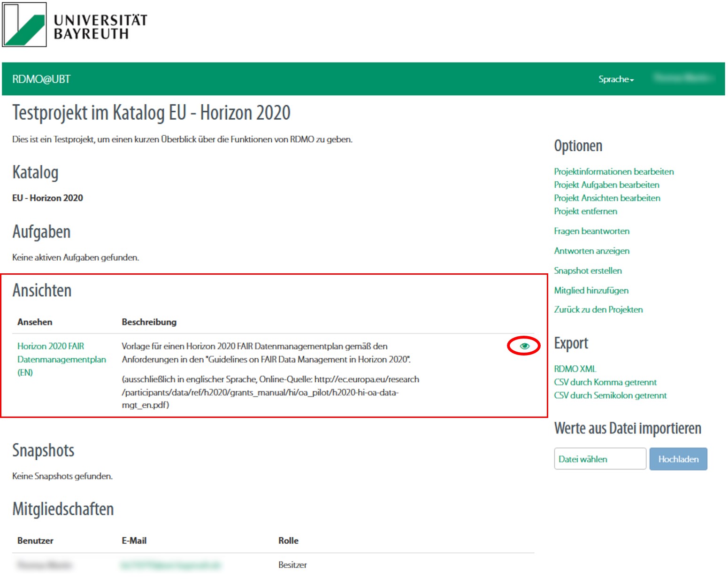
Task: Click the project title Testprojekt im Katalog heading
Action: coord(151,113)
